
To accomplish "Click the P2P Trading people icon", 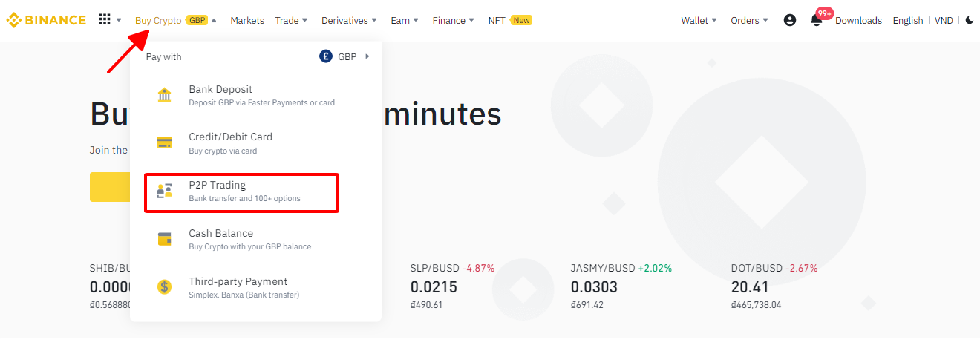I will (164, 191).
